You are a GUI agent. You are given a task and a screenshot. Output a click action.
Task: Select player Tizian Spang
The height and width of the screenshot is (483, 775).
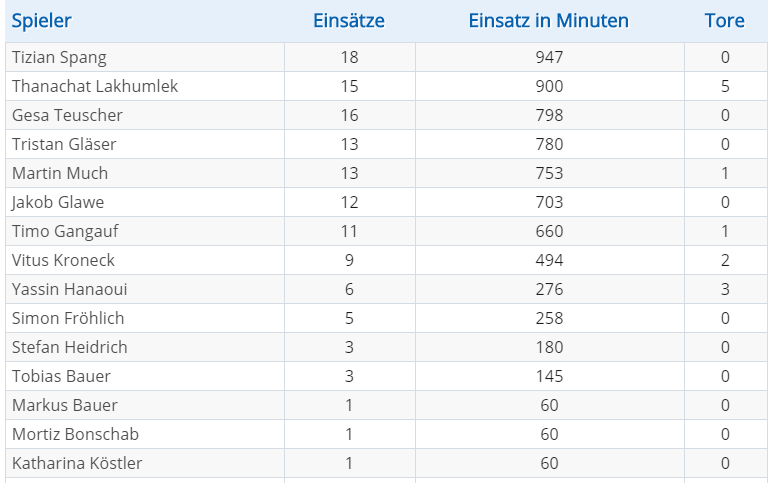tap(59, 57)
